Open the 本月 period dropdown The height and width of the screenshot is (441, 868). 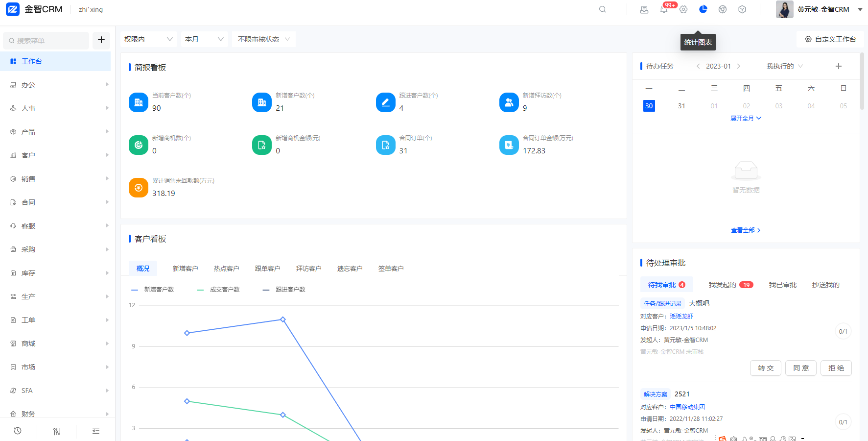coord(205,39)
